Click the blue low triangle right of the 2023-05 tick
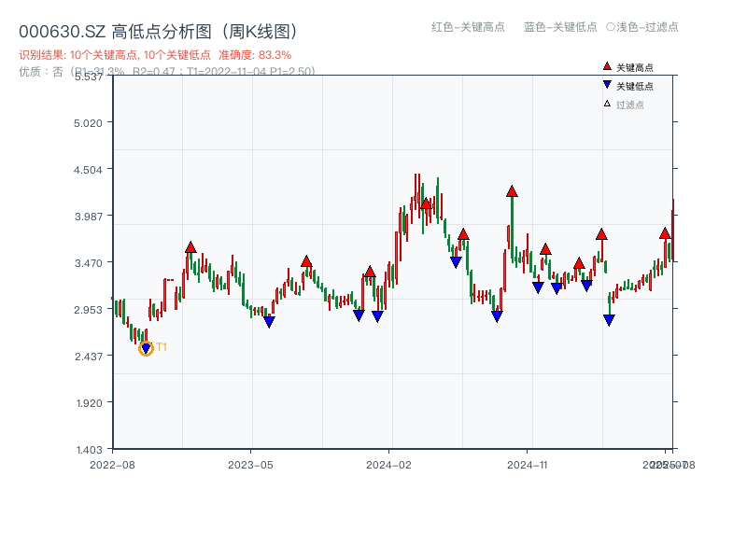747x560 pixels. coord(269,322)
